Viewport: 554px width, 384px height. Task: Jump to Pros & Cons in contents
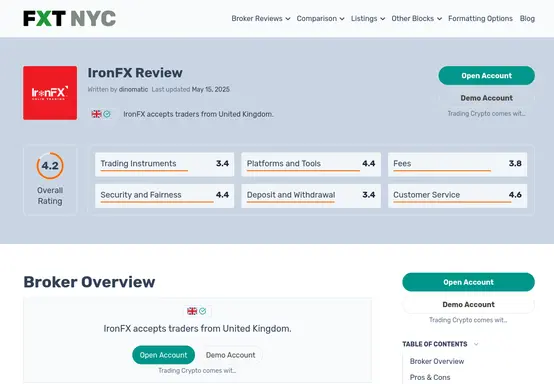pyautogui.click(x=430, y=377)
